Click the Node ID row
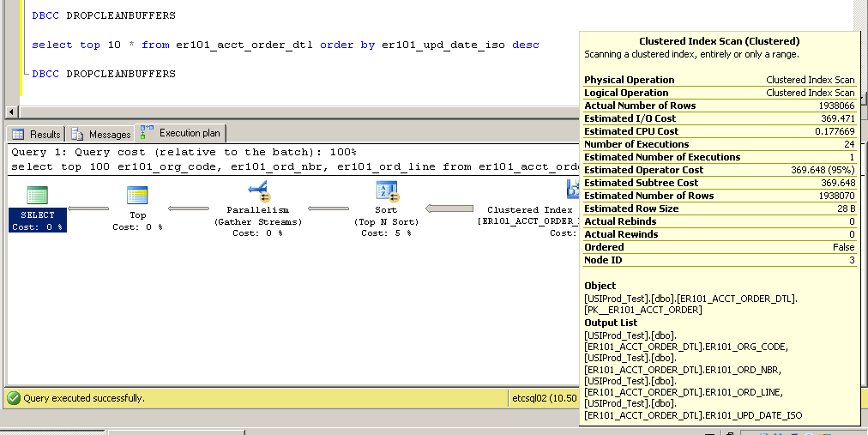Image resolution: width=868 pixels, height=435 pixels. click(719, 260)
